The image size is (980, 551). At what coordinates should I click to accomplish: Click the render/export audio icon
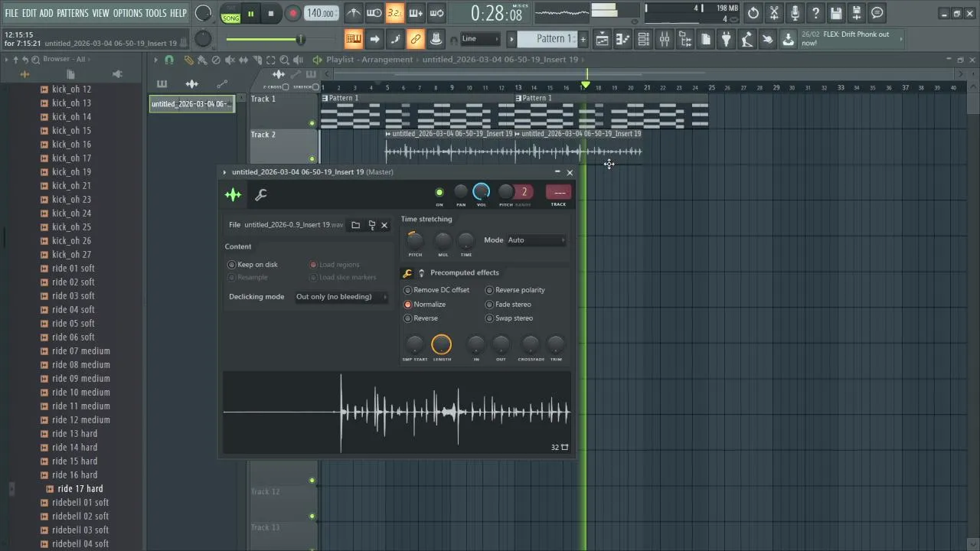pos(857,13)
